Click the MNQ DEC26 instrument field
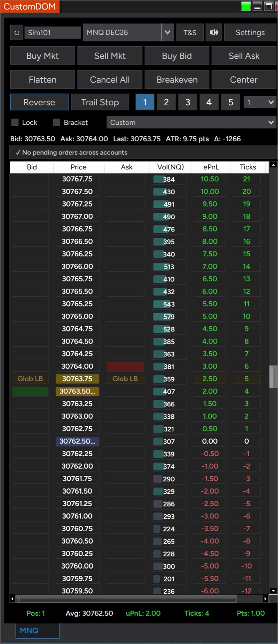278x644 pixels. coord(123,33)
